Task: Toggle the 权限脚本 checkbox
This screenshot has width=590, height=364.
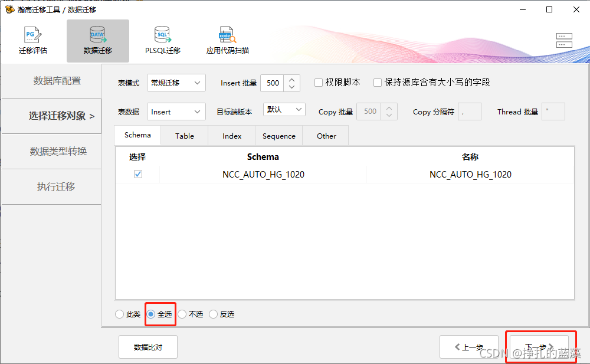Action: click(319, 83)
